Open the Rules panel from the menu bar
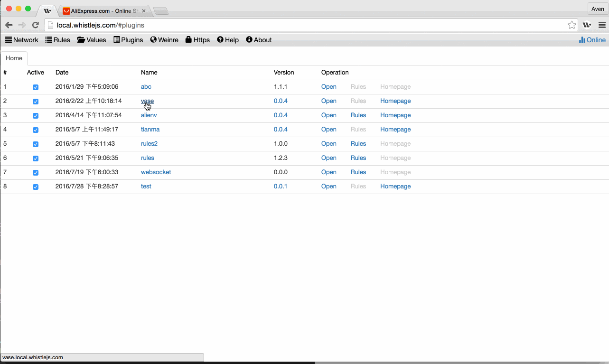The image size is (609, 364). click(x=57, y=40)
